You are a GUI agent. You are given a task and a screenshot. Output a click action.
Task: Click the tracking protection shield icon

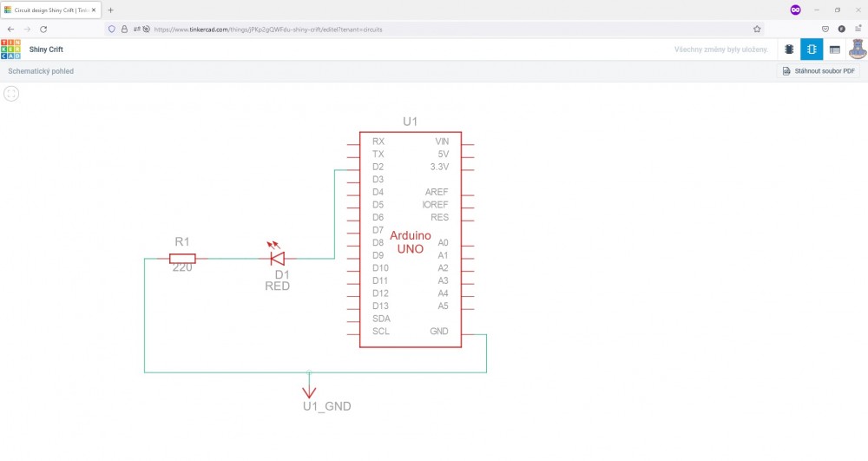click(111, 29)
